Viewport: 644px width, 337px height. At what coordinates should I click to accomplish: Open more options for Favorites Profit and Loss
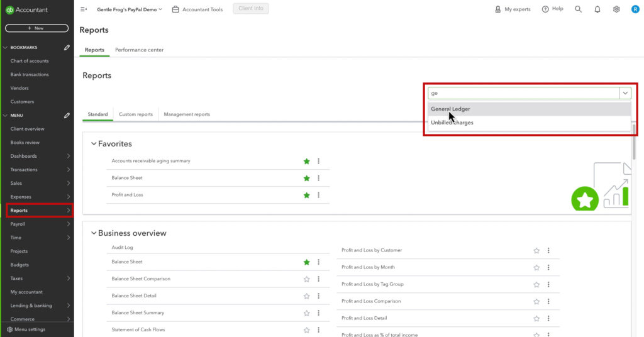click(318, 195)
